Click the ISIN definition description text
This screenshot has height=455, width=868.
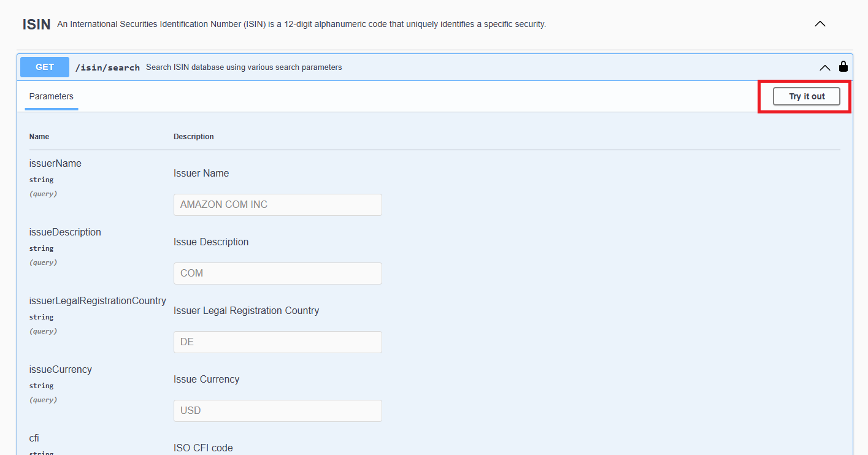click(301, 25)
